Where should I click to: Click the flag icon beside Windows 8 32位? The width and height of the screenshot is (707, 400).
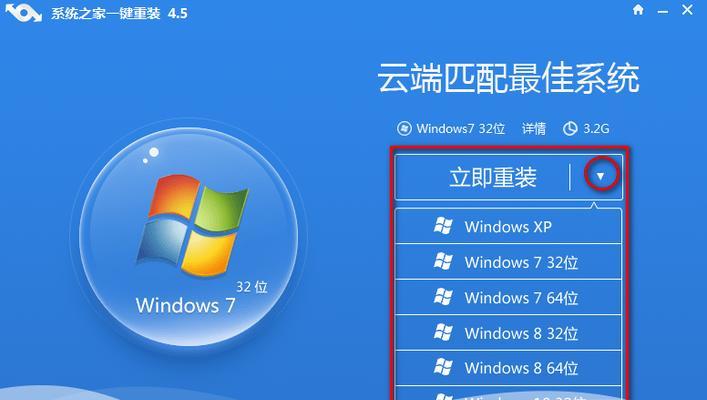443,333
